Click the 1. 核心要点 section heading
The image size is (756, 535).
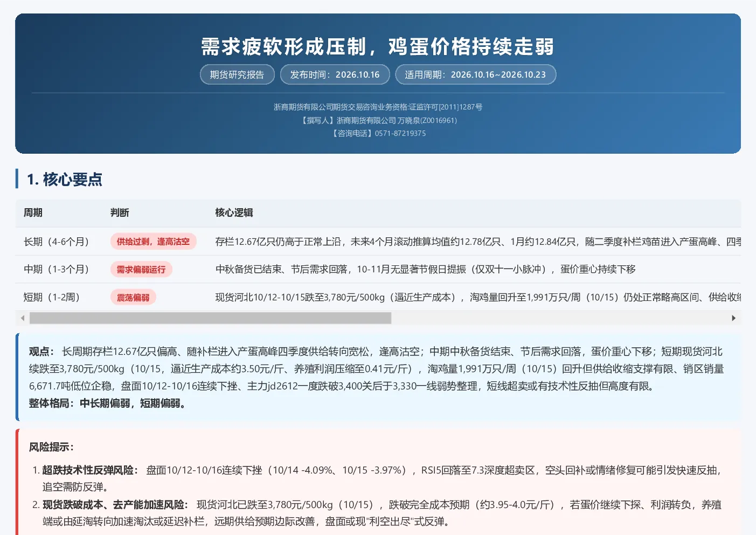click(x=65, y=179)
